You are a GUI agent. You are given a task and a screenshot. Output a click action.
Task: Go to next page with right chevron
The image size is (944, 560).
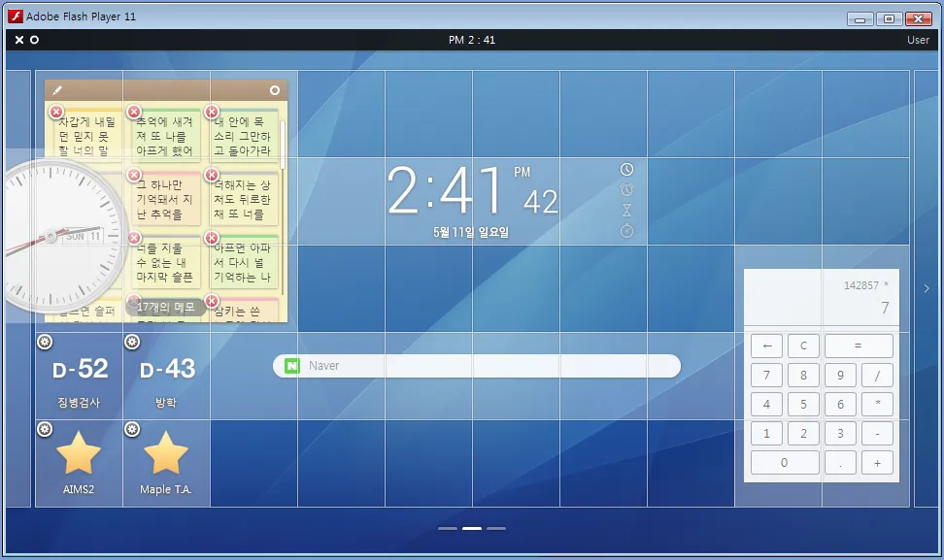[926, 288]
